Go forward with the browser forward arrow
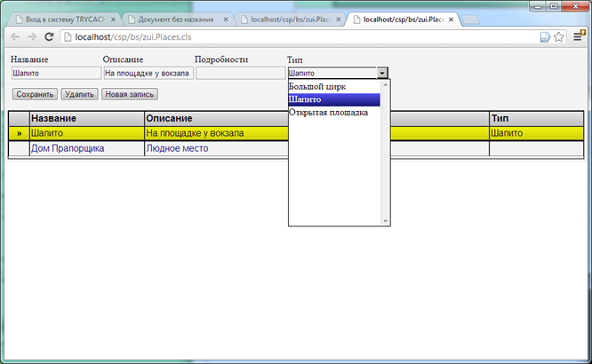The image size is (592, 364). click(x=32, y=36)
